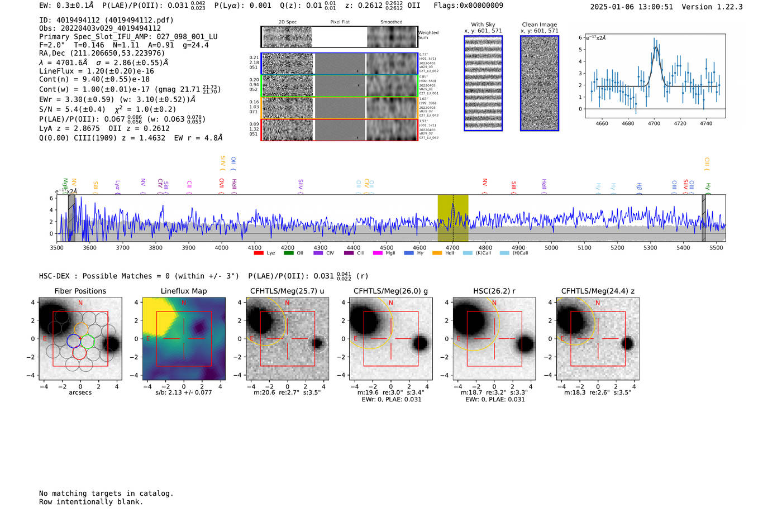Click the m:18.7 re:3.2" caption under HSC r
This screenshot has height=532, width=782.
tap(494, 392)
